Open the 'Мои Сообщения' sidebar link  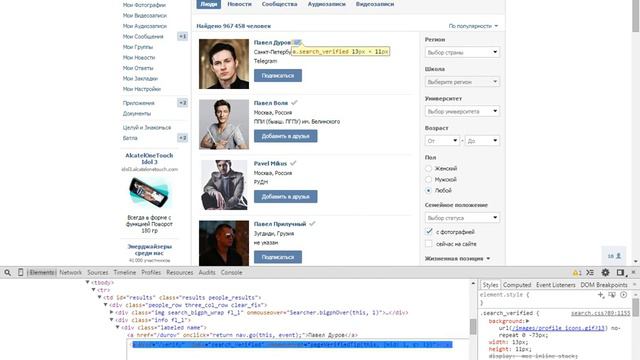tap(143, 36)
